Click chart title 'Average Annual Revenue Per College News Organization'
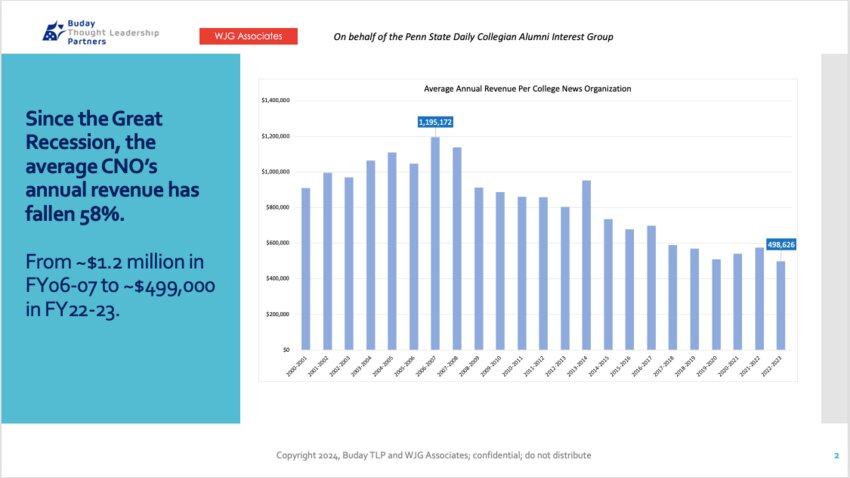The width and height of the screenshot is (850, 478). 527,89
